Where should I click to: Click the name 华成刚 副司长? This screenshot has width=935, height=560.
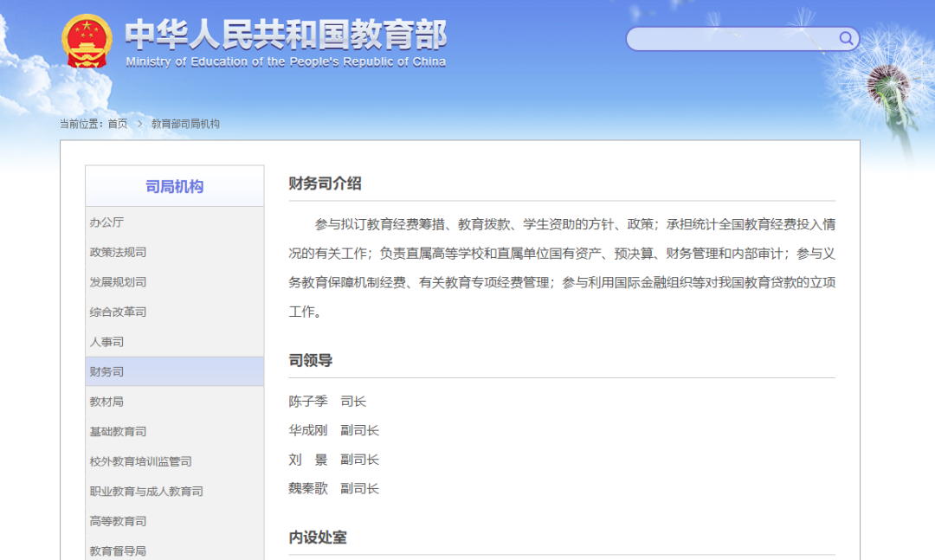[334, 430]
